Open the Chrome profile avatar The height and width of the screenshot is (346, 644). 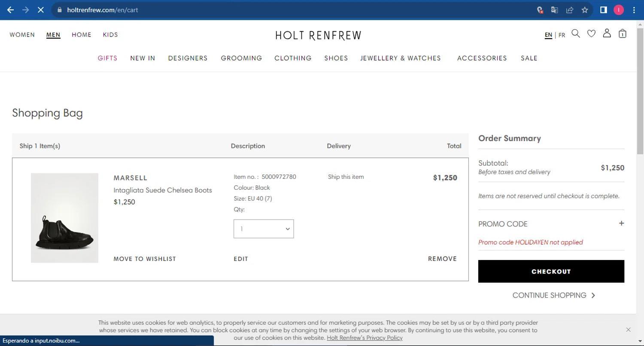pos(619,10)
